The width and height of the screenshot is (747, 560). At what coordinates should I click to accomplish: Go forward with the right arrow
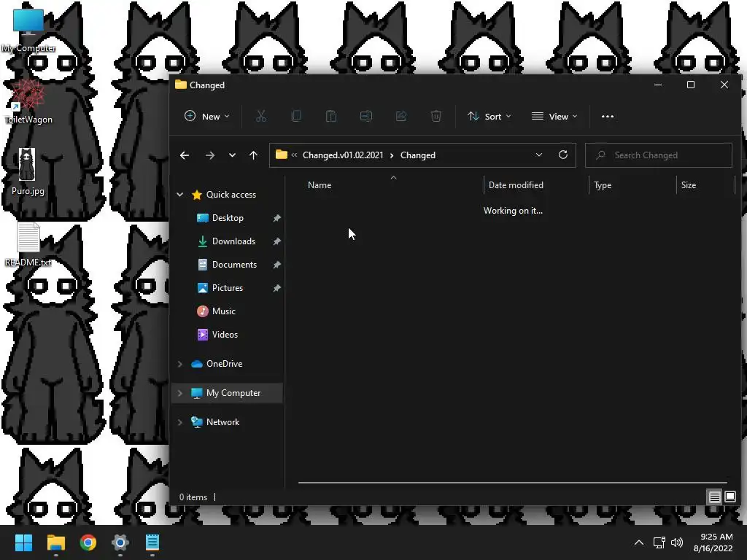(x=209, y=155)
